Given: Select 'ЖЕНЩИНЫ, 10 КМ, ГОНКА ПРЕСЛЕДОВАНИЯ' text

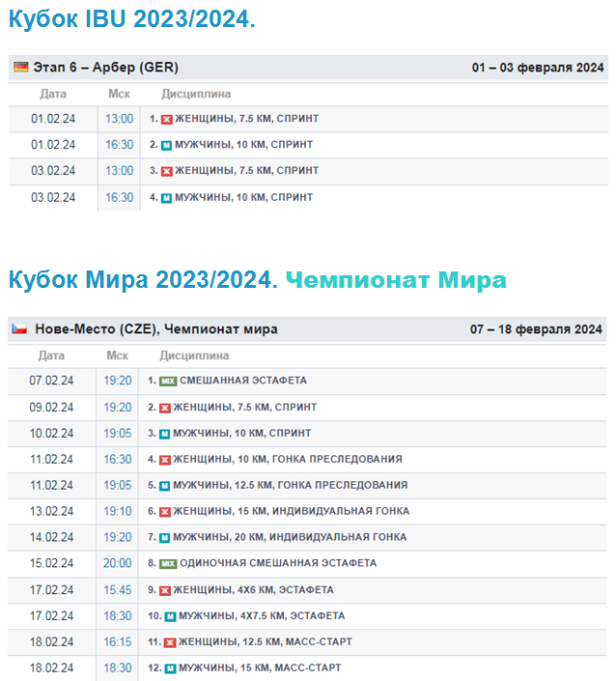Looking at the screenshot, I should pos(288,460).
